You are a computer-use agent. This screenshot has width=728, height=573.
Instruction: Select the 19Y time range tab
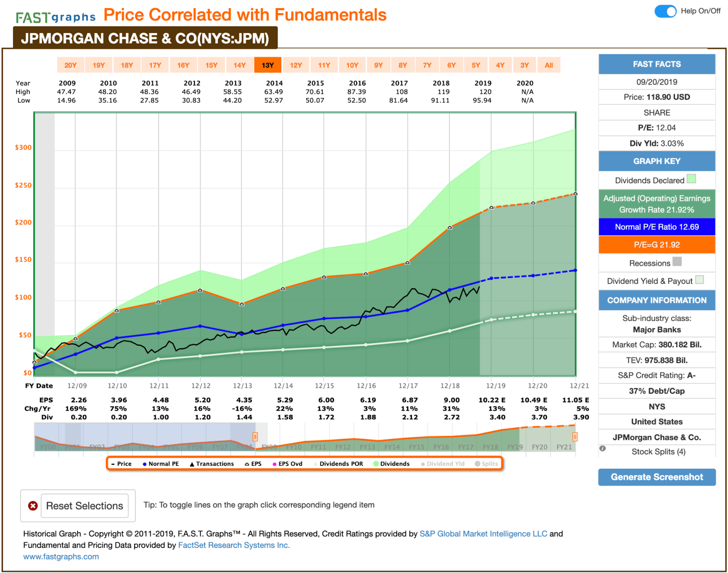click(99, 65)
